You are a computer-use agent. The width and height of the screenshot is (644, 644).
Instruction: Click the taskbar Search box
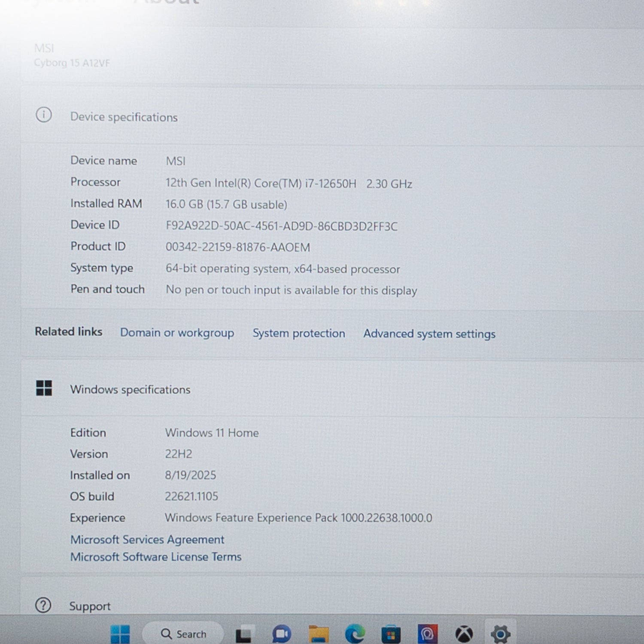[x=184, y=634]
